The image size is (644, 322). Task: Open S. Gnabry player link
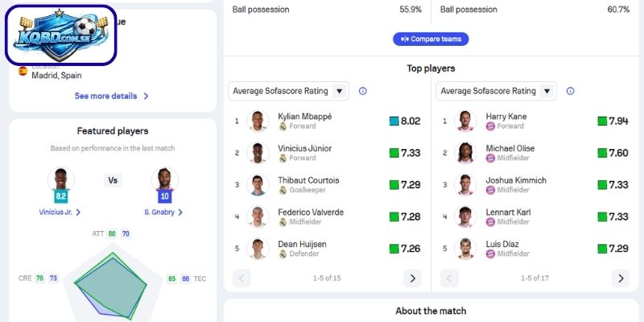163,212
